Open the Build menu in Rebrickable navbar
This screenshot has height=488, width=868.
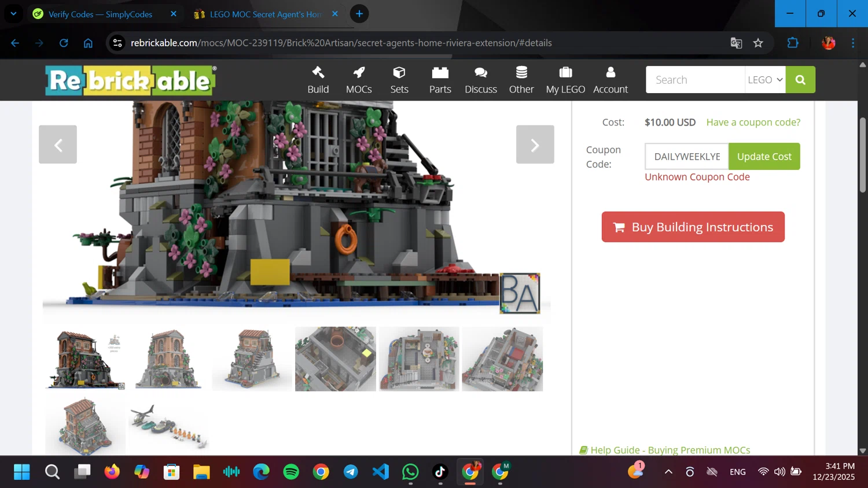click(318, 80)
